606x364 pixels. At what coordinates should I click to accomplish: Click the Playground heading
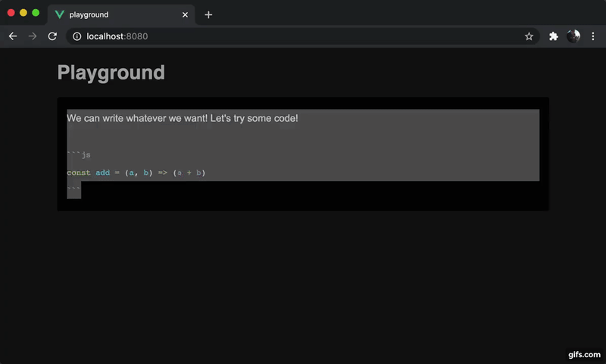point(111,73)
